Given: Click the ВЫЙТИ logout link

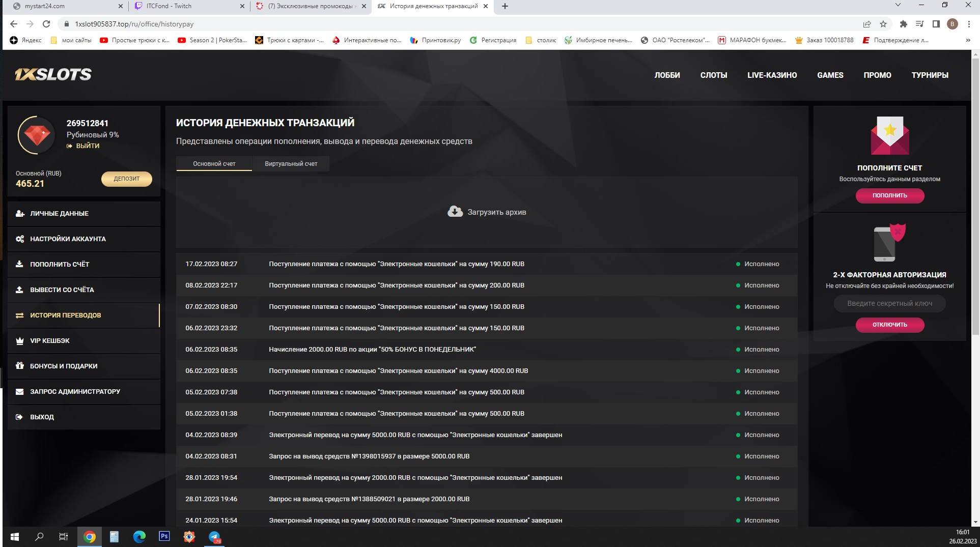Looking at the screenshot, I should point(83,146).
